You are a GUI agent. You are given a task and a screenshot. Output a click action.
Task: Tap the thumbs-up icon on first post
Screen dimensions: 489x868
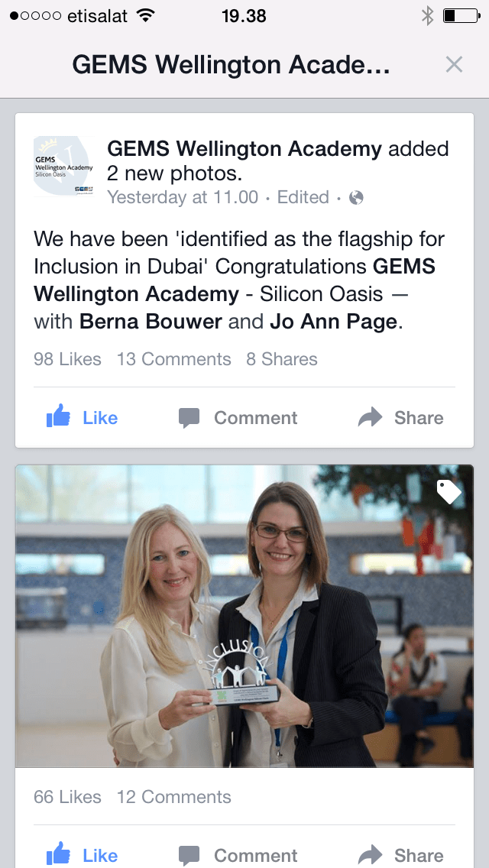click(58, 416)
